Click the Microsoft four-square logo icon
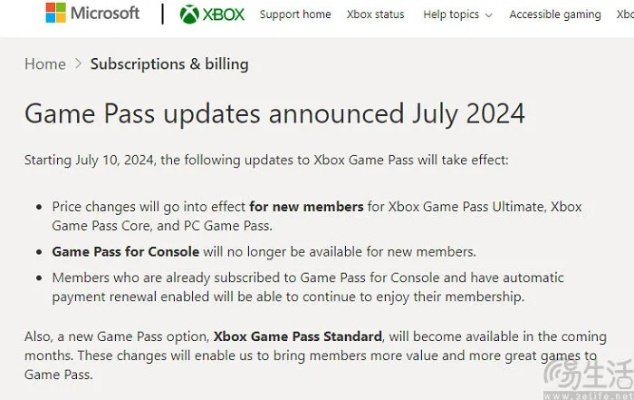This screenshot has height=400, width=634. click(56, 13)
